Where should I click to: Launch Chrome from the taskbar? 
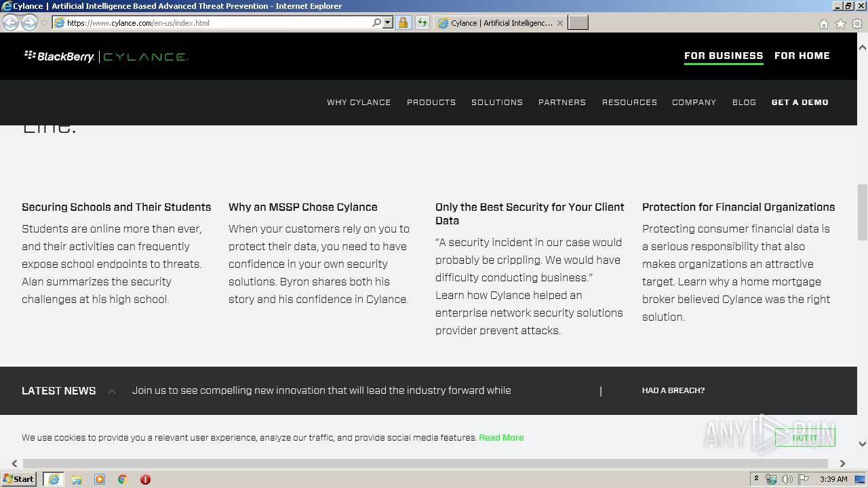tap(123, 479)
